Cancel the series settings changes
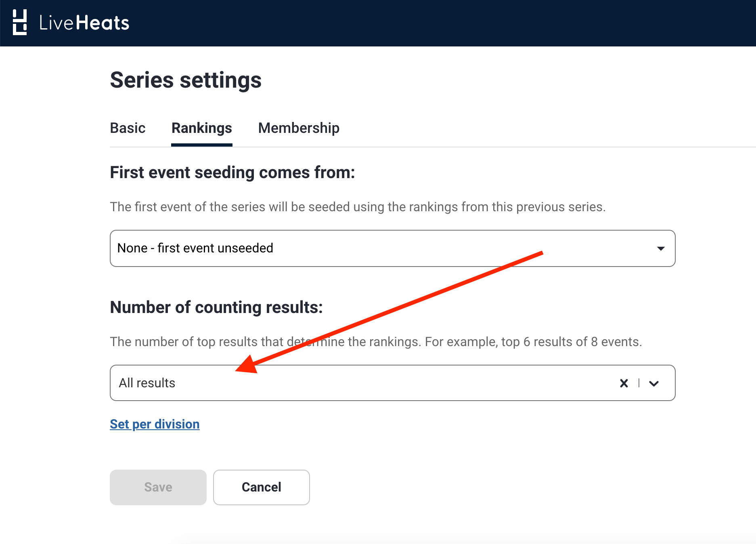 [262, 487]
